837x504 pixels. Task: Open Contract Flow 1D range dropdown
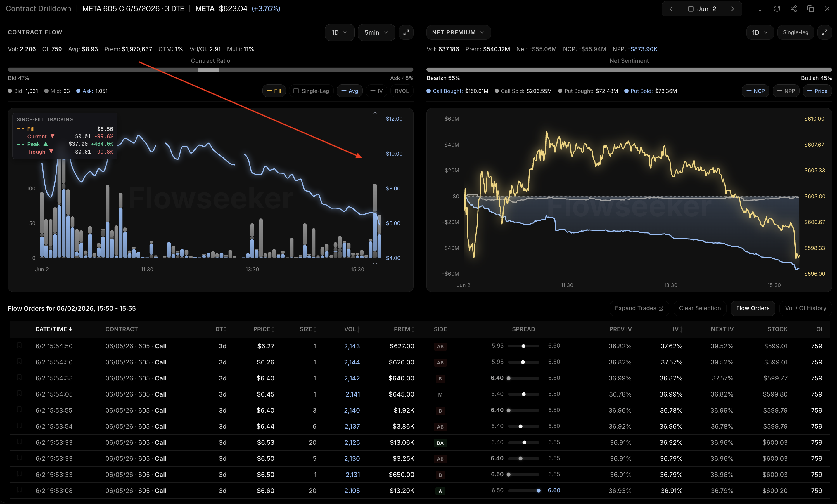(339, 33)
